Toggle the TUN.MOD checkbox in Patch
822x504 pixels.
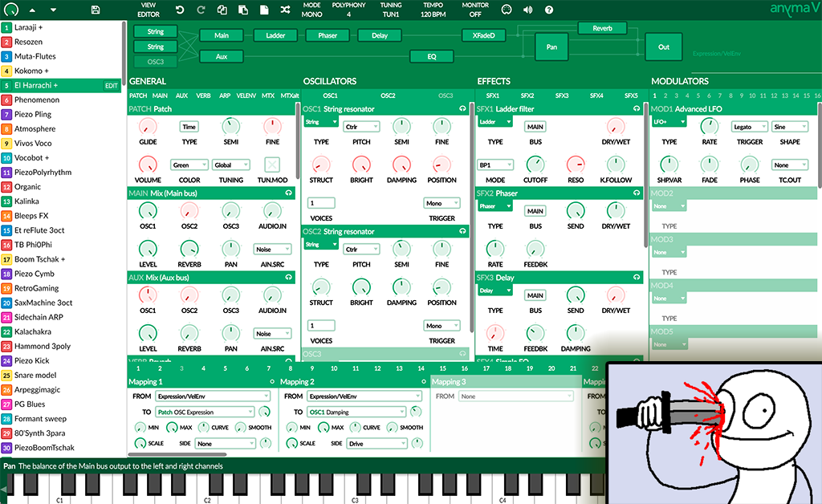coord(272,165)
